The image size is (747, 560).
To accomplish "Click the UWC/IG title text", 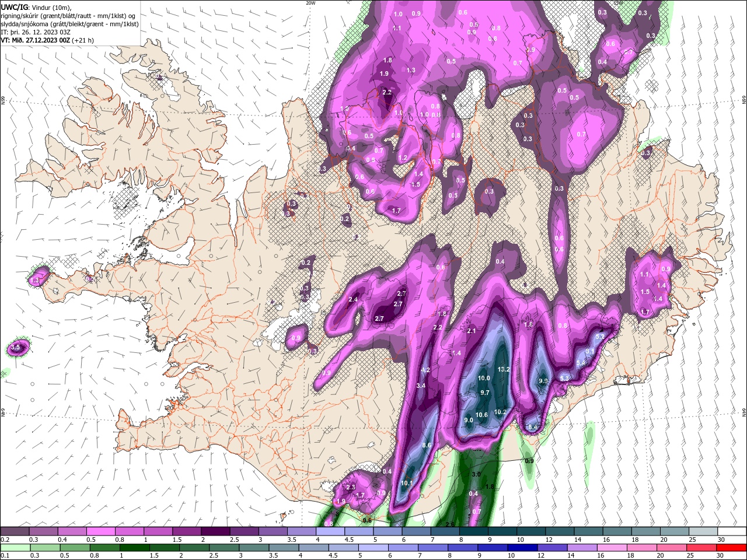I will [x=15, y=7].
